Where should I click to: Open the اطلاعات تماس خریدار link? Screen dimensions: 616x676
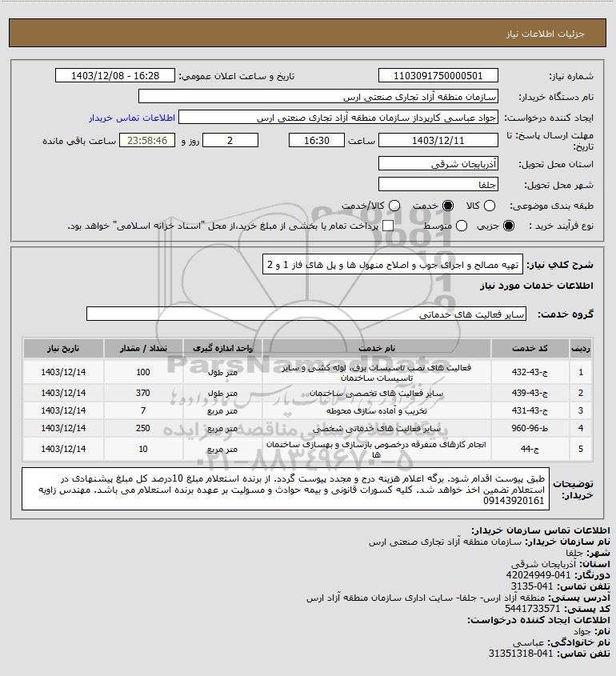coord(132,118)
